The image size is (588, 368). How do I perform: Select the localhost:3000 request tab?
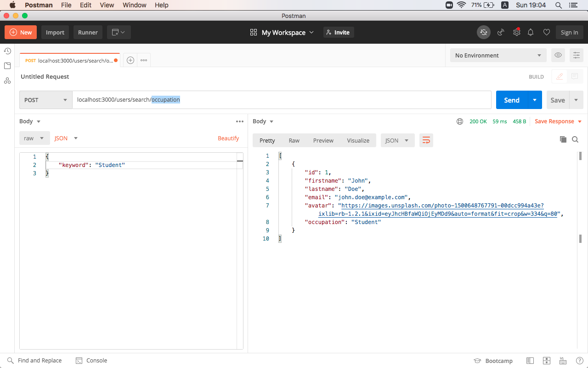point(70,60)
